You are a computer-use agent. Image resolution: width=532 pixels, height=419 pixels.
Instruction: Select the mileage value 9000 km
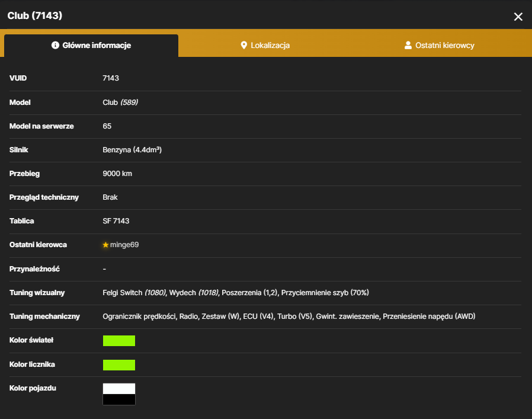(x=117, y=174)
